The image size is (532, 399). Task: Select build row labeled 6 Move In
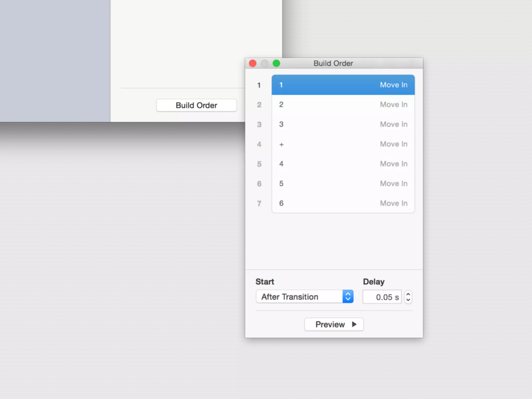point(343,203)
